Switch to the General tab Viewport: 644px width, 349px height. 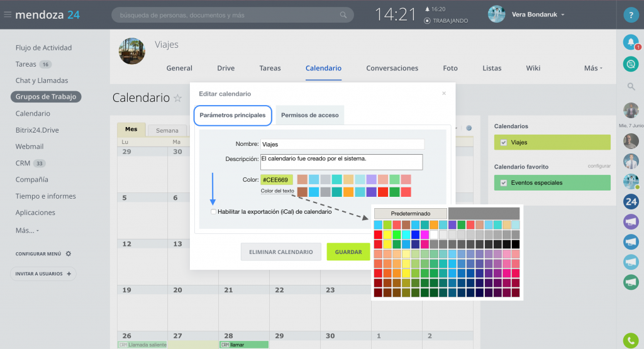(x=179, y=68)
